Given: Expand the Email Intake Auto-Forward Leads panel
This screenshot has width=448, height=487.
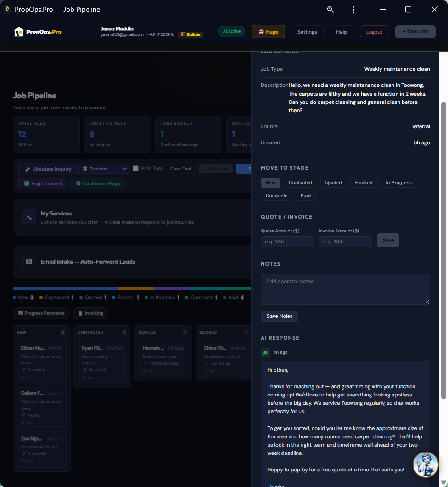Looking at the screenshot, I should click(x=132, y=261).
